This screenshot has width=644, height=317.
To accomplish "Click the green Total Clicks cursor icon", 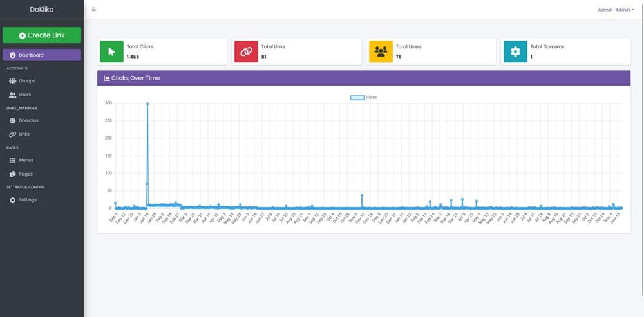I will (x=111, y=51).
